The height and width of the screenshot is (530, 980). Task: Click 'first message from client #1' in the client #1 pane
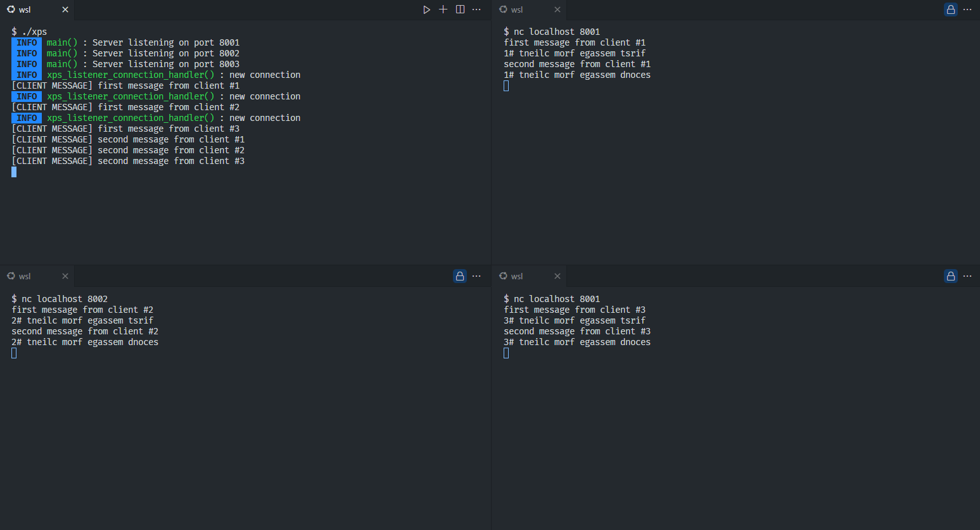575,42
